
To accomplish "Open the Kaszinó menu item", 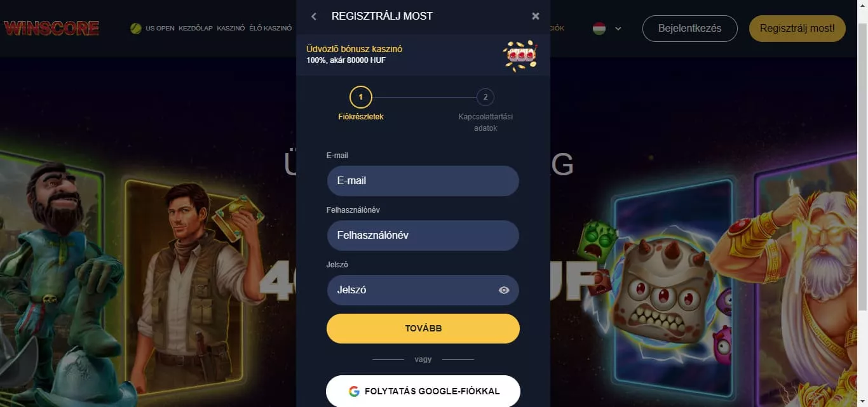I will pyautogui.click(x=231, y=28).
